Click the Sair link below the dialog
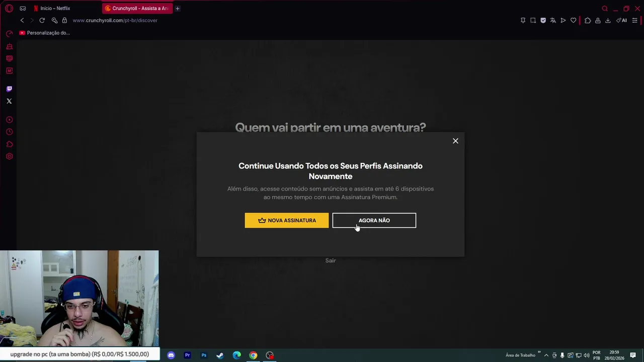644x362 pixels. [330, 260]
